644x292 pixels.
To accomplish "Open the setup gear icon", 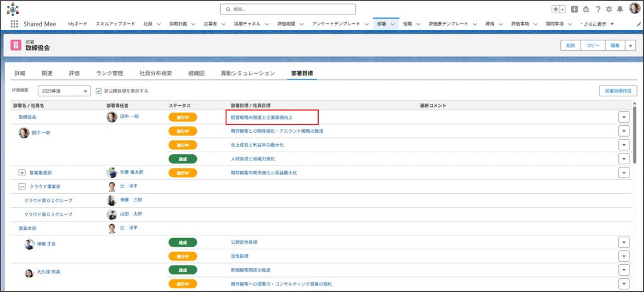I will click(x=608, y=9).
